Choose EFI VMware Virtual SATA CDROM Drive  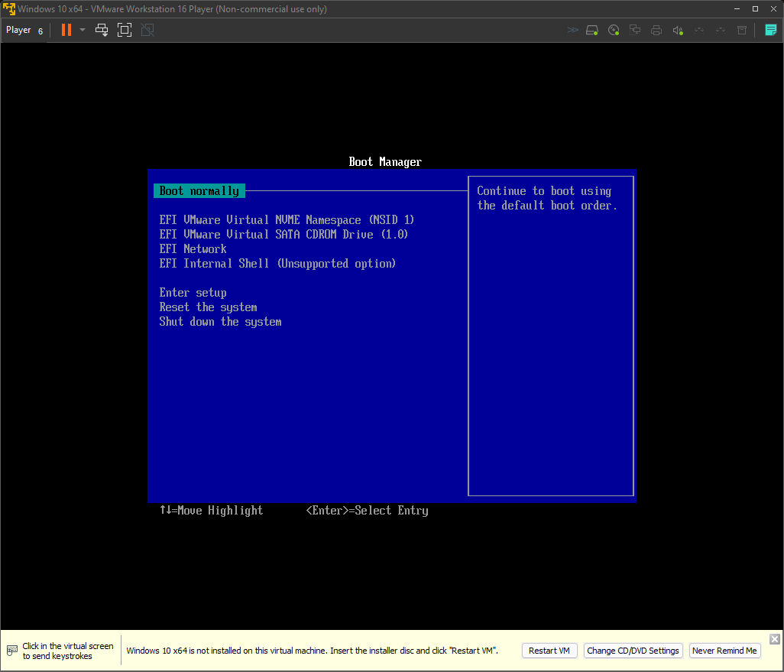(283, 235)
